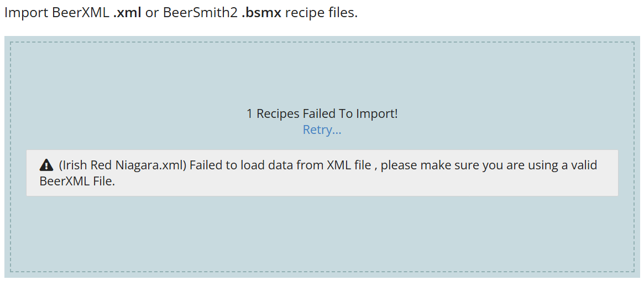The width and height of the screenshot is (644, 285).
Task: Click the '1 Recipes Failed To Import!' message
Action: coord(322,114)
